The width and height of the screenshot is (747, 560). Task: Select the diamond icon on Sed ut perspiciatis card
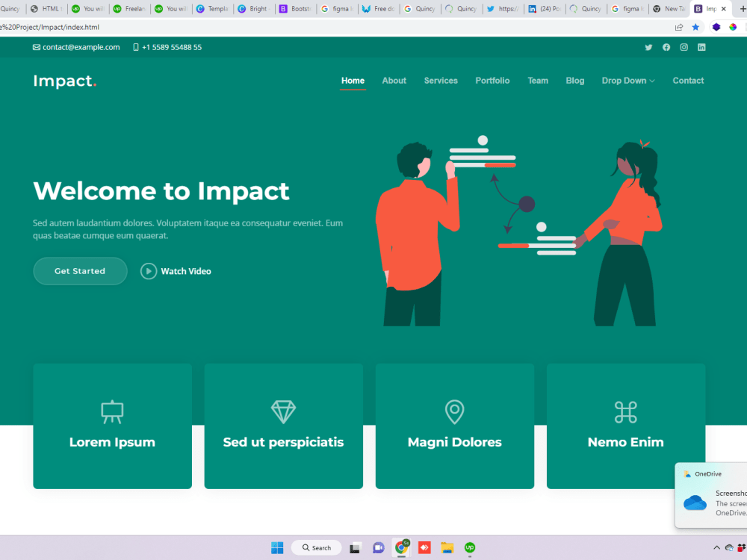coord(283,411)
